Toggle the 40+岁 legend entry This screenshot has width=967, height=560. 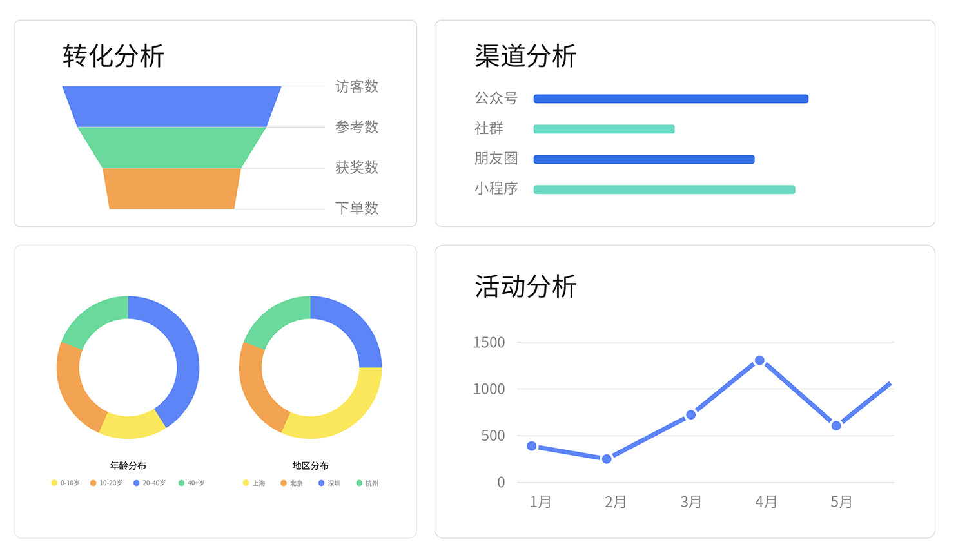click(191, 483)
